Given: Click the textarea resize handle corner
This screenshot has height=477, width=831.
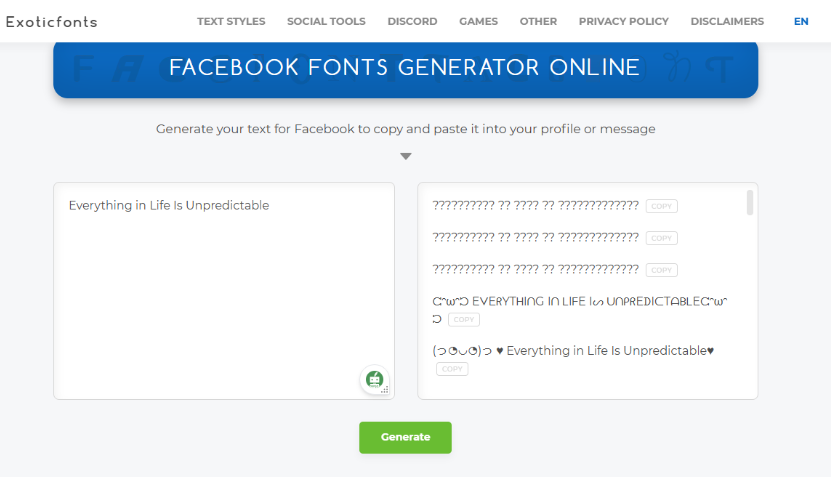Looking at the screenshot, I should [x=385, y=390].
